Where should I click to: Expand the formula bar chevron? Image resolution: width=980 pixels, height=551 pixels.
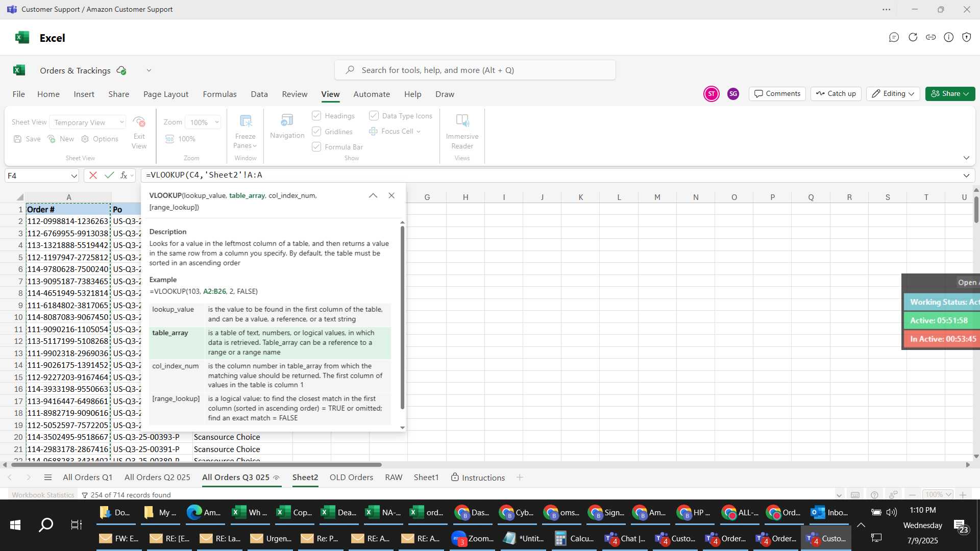click(966, 176)
